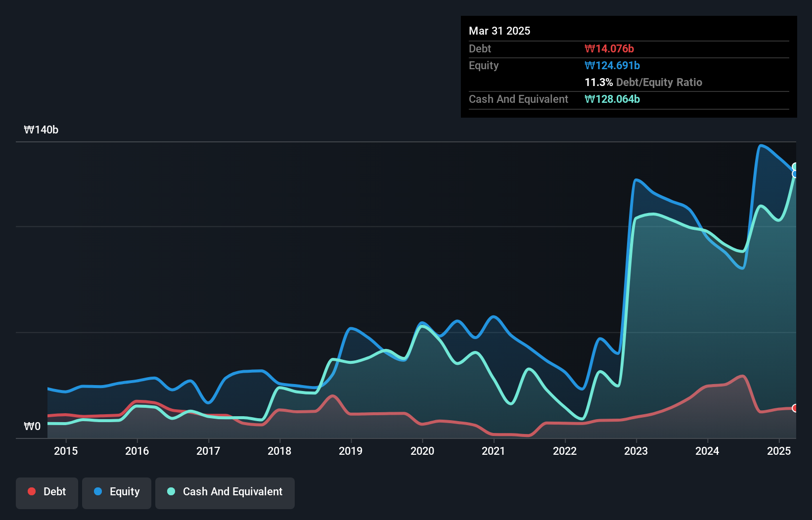
Task: Select the 2025 year label on x-axis
Action: [x=779, y=451]
